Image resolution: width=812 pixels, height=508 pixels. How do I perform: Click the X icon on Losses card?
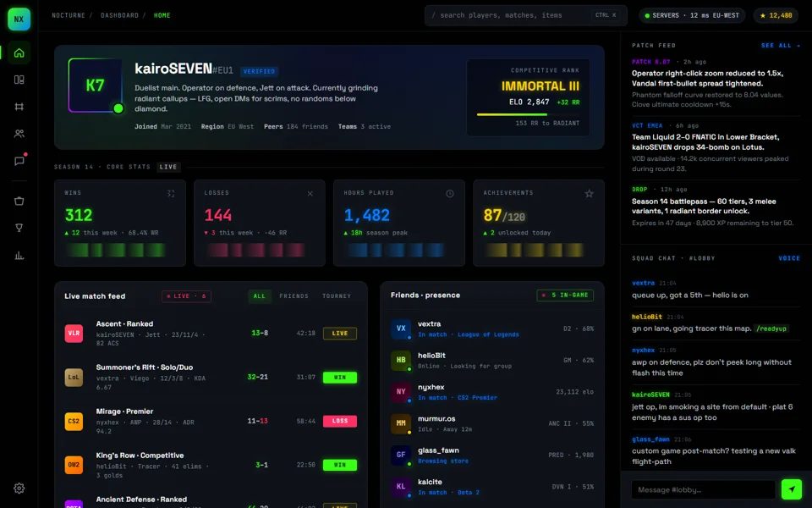tap(310, 194)
